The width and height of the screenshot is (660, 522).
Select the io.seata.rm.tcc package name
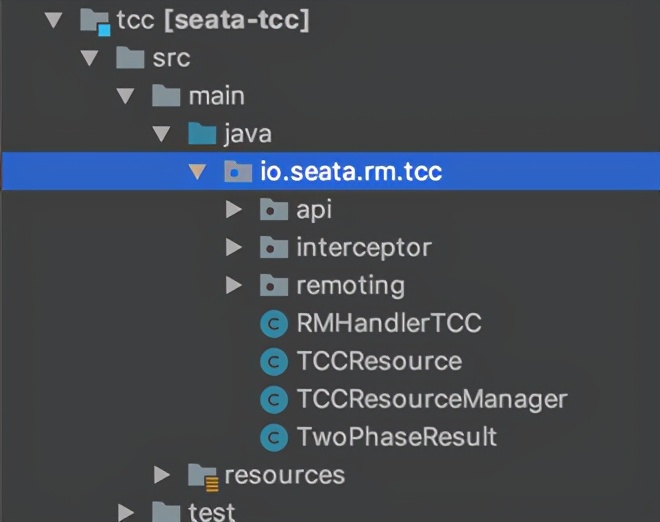coord(351,172)
